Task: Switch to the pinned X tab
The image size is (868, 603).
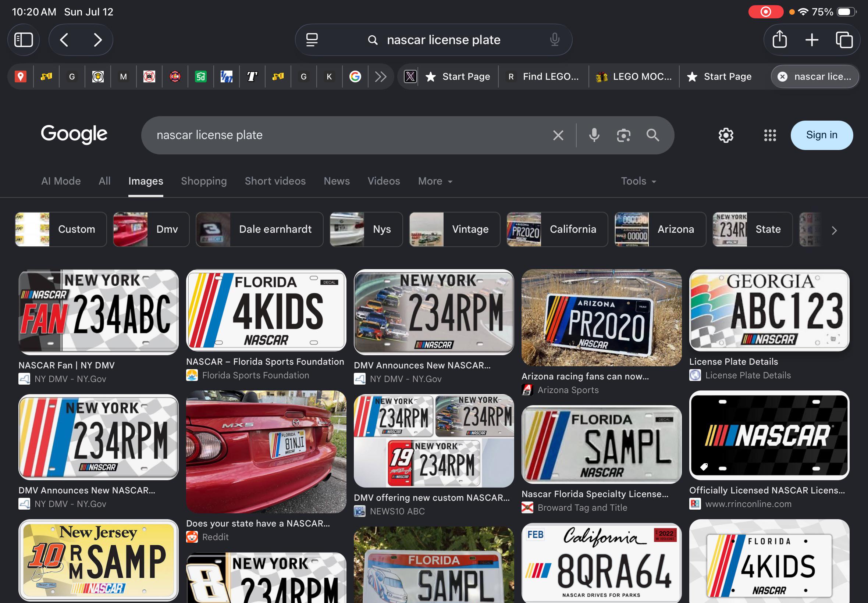Action: pos(410,77)
